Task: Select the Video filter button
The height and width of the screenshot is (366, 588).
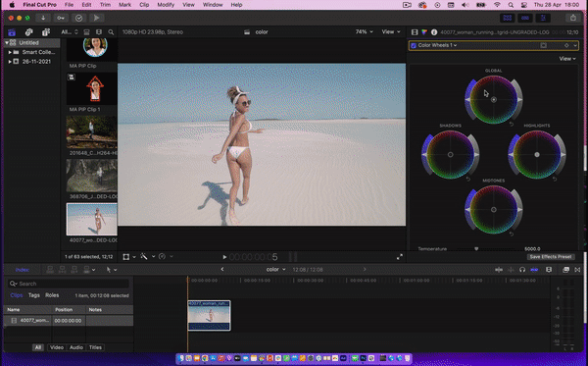Action: pos(57,347)
